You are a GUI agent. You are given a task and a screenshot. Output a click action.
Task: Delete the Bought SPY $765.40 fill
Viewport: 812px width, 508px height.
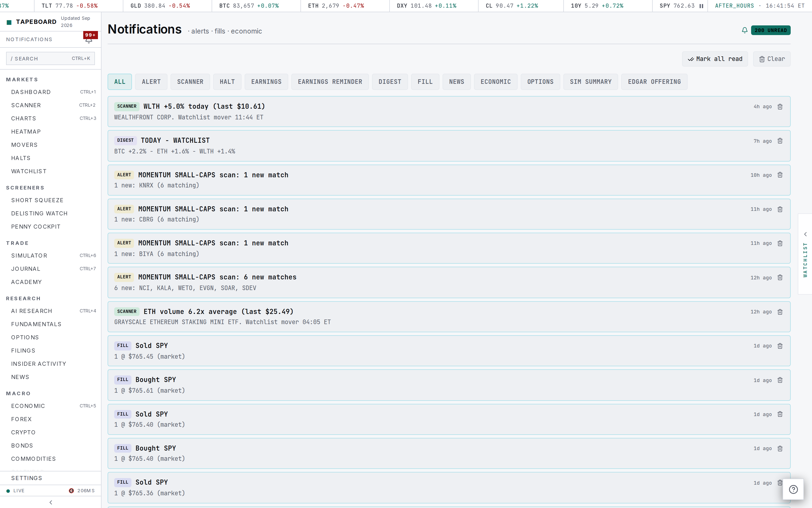point(780,449)
